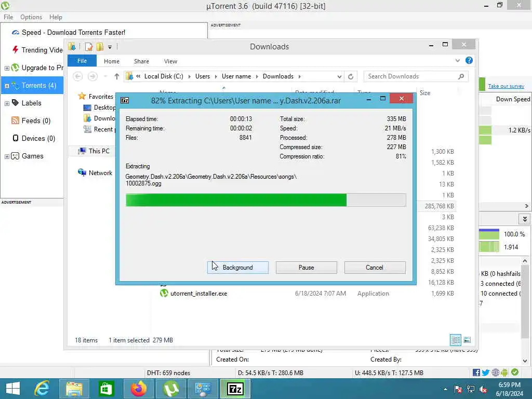Open Quick Access Toolbar customize dropdown
The height and width of the screenshot is (399, 532).
coord(110,47)
